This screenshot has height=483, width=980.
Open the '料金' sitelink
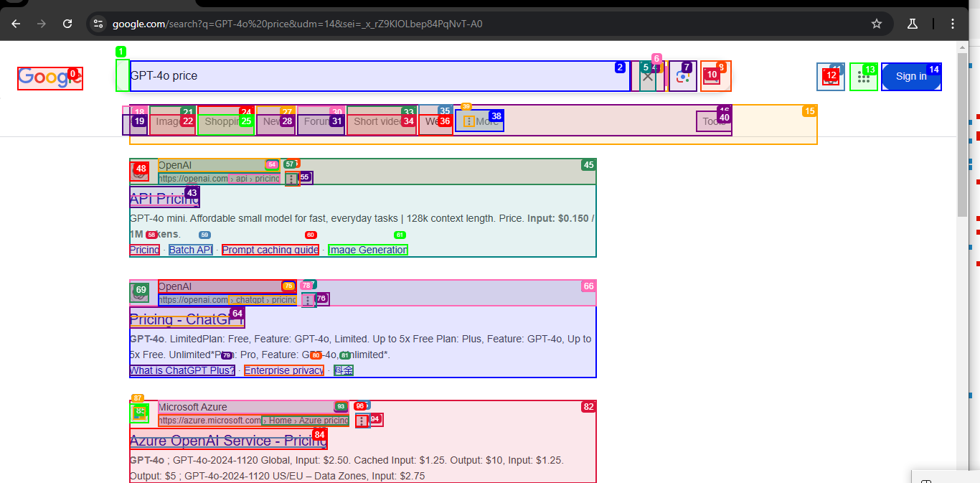(x=343, y=370)
